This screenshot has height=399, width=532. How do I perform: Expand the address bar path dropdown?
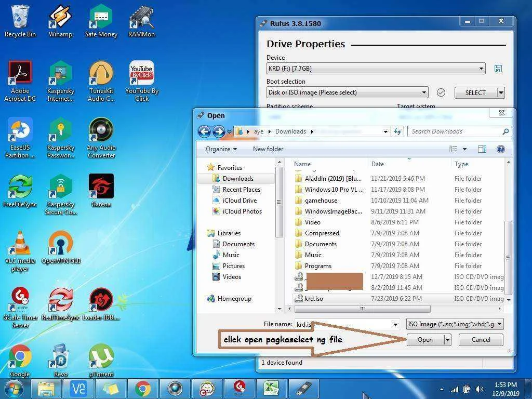pos(385,131)
